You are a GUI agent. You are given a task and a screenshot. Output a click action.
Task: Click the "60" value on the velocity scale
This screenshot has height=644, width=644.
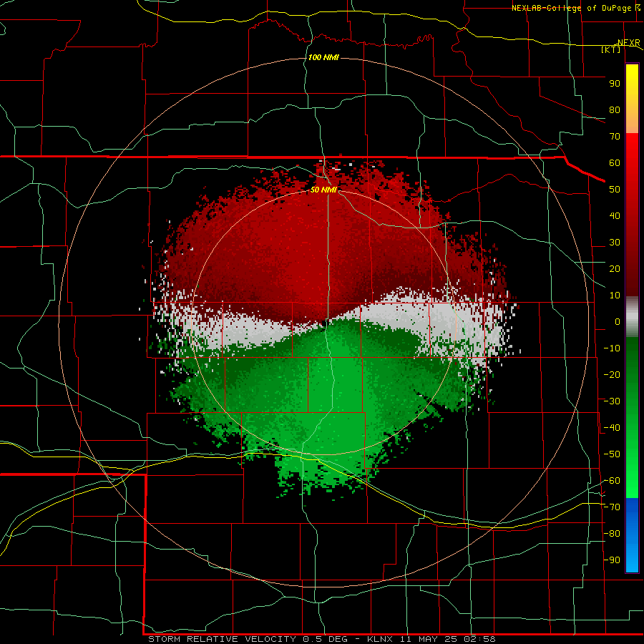click(615, 163)
